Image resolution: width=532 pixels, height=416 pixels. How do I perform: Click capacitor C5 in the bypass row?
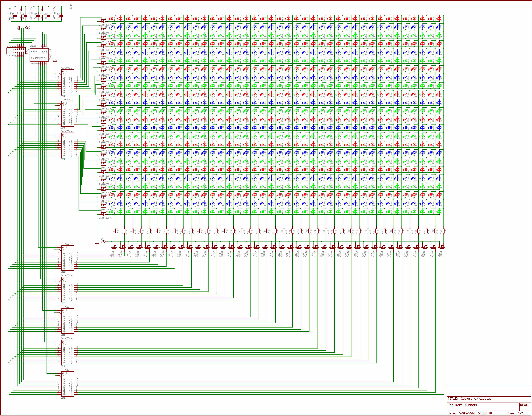click(61, 16)
